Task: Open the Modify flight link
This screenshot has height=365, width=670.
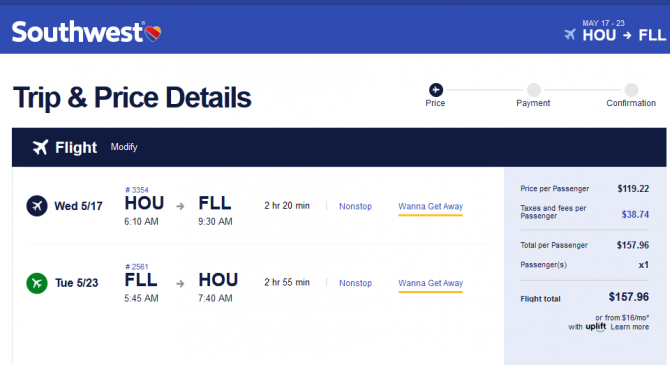Action: (x=124, y=147)
